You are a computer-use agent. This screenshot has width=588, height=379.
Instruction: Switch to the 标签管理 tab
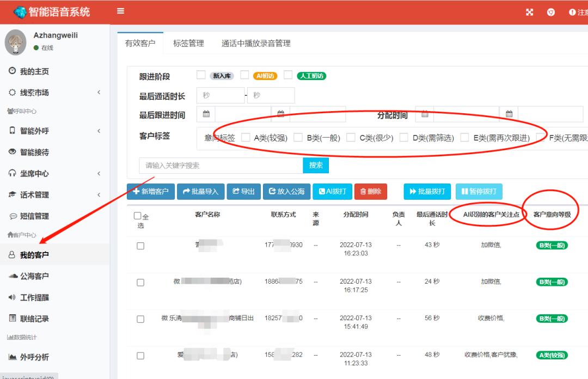click(188, 44)
